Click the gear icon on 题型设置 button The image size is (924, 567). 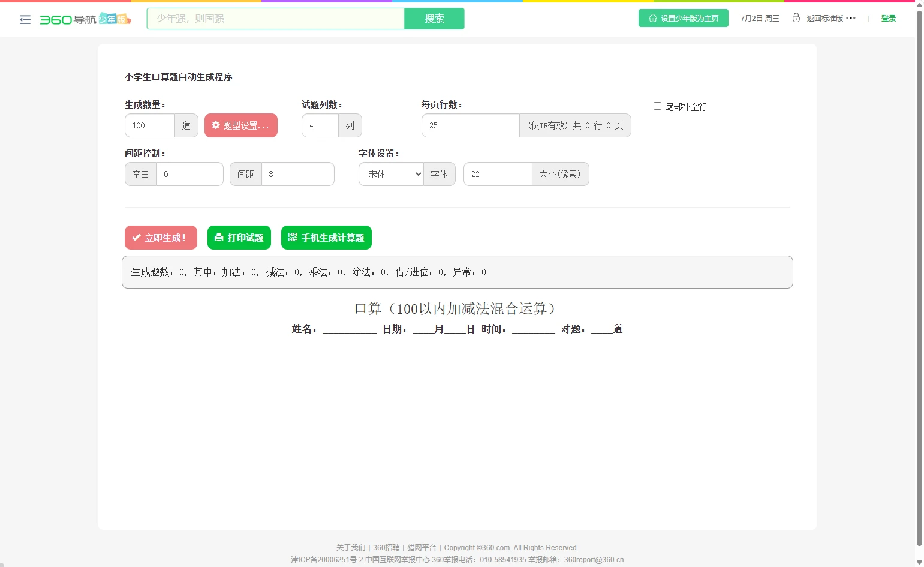[216, 125]
